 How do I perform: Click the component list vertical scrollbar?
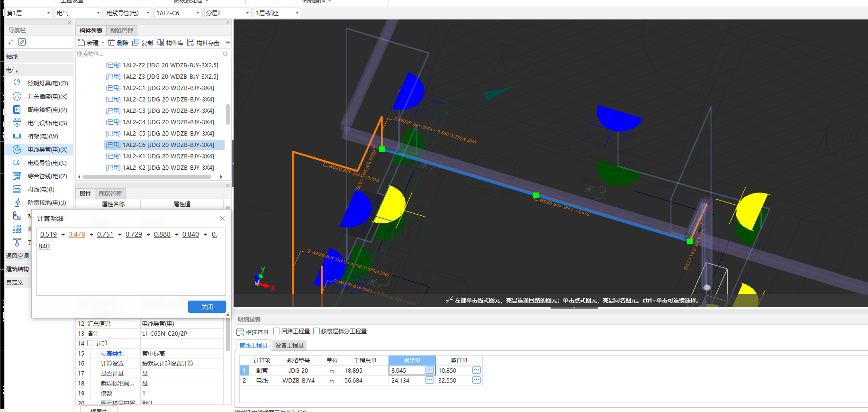tap(228, 114)
